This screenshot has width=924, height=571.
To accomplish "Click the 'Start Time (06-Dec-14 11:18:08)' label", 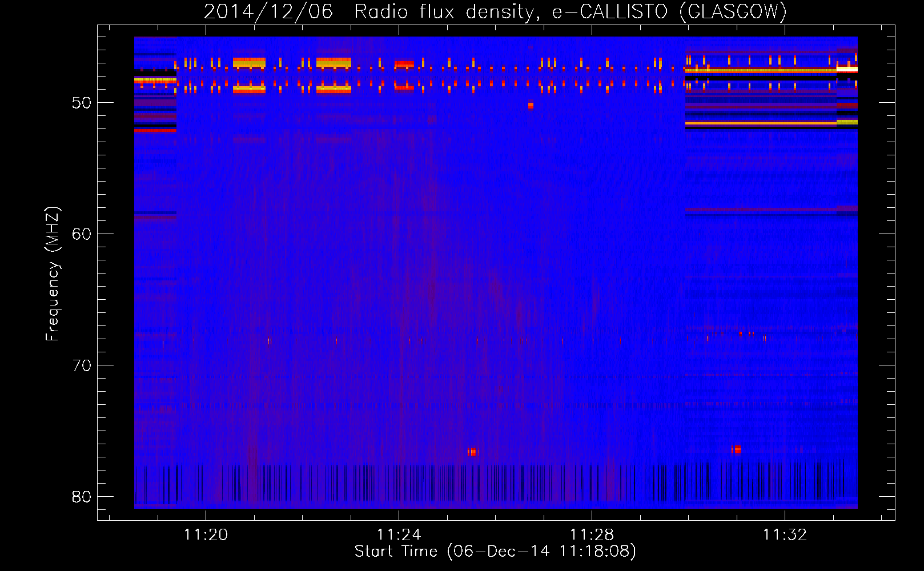I will [495, 551].
